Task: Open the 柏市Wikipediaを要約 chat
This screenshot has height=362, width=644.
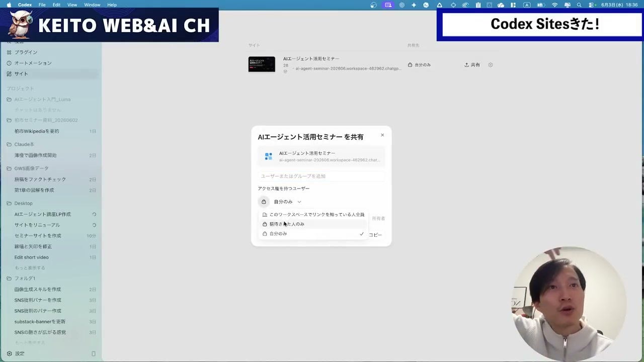Action: (x=50, y=131)
